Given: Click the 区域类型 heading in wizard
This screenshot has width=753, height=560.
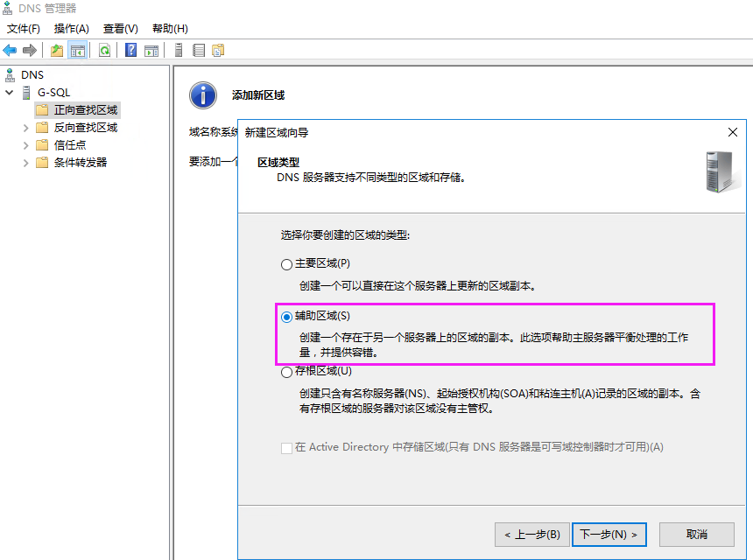Looking at the screenshot, I should pos(278,162).
